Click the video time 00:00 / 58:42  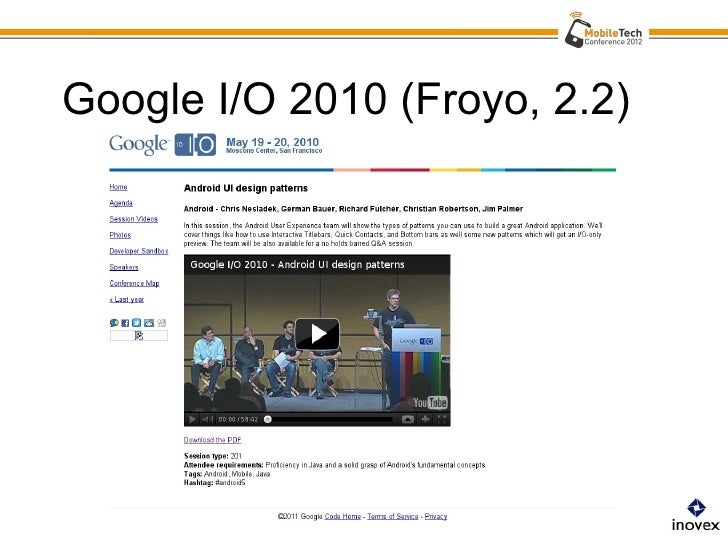tap(238, 420)
